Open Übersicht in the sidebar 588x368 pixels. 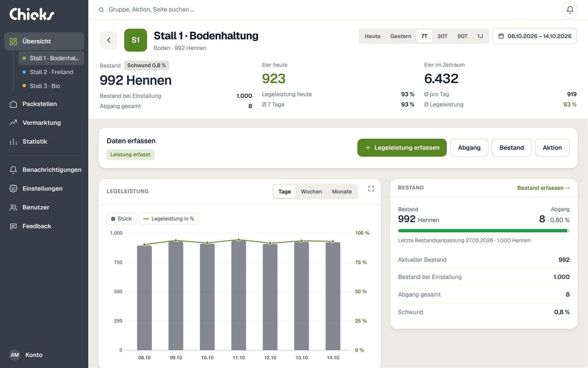(x=44, y=41)
